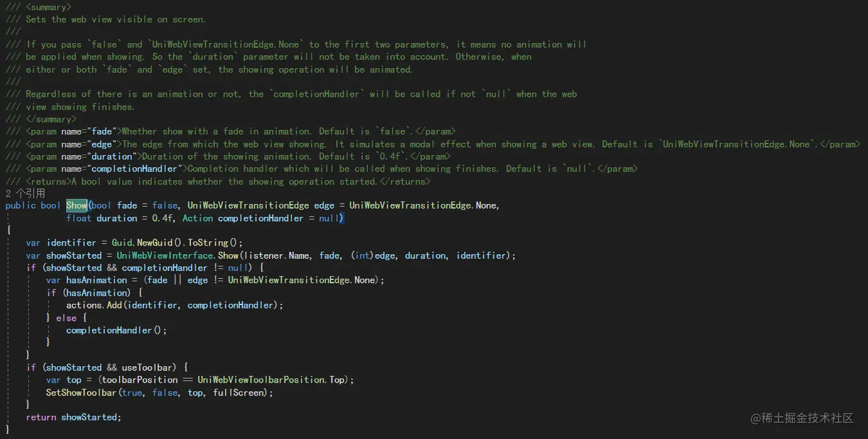The height and width of the screenshot is (439, 868).
Task: Click the 'return' keyword at the bottom
Action: tap(41, 417)
